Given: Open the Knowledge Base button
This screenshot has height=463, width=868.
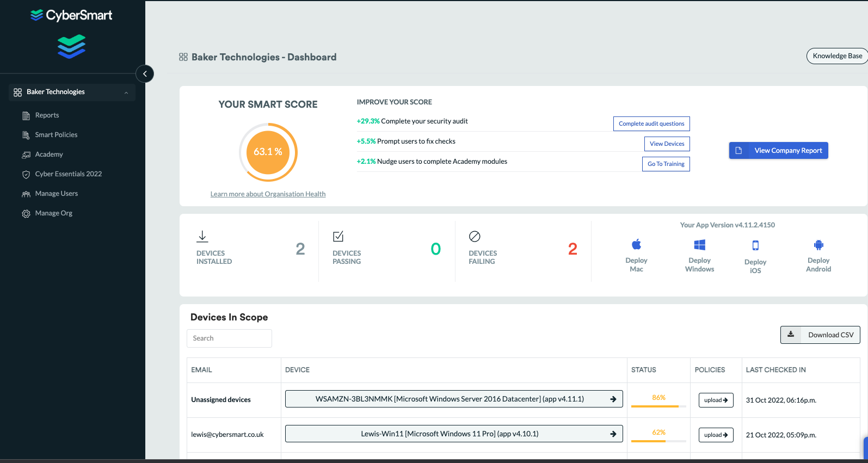Looking at the screenshot, I should pos(837,56).
